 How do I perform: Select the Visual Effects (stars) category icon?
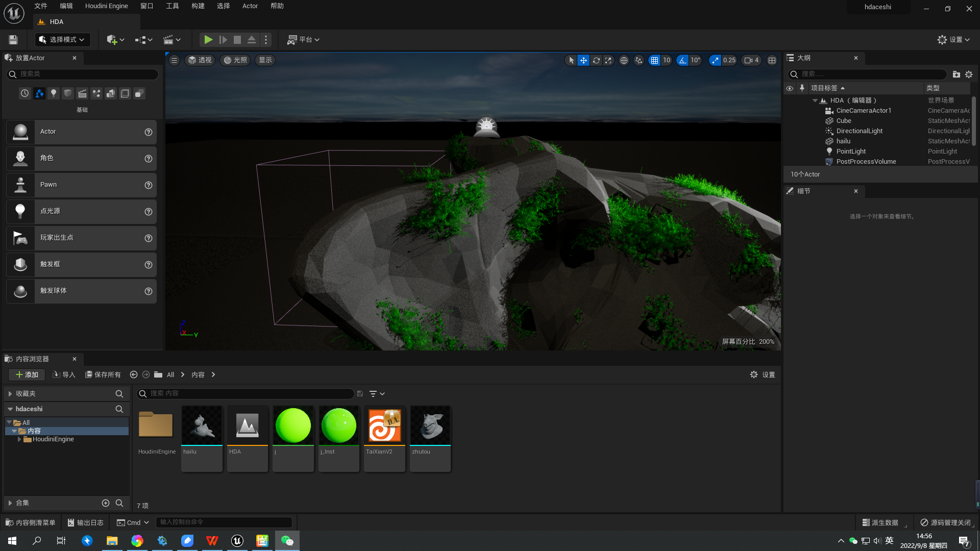click(96, 93)
